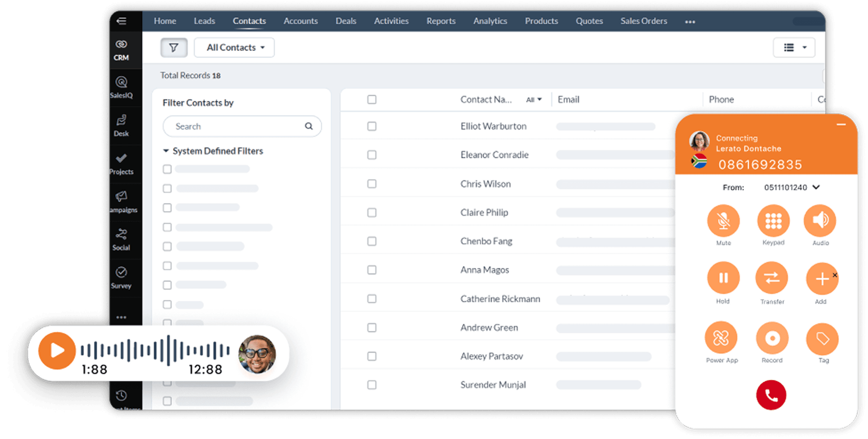This screenshot has width=868, height=439.
Task: Open the Surender Munjal contact
Action: (493, 385)
